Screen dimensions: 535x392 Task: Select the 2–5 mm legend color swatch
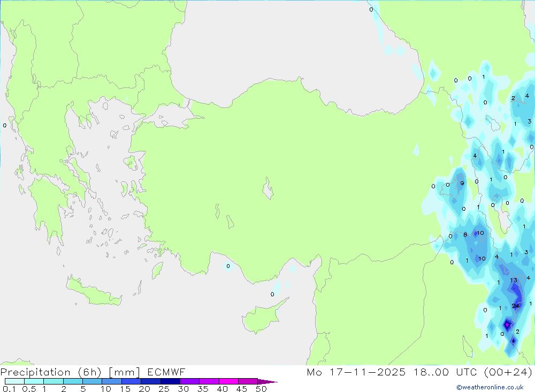(x=73, y=381)
